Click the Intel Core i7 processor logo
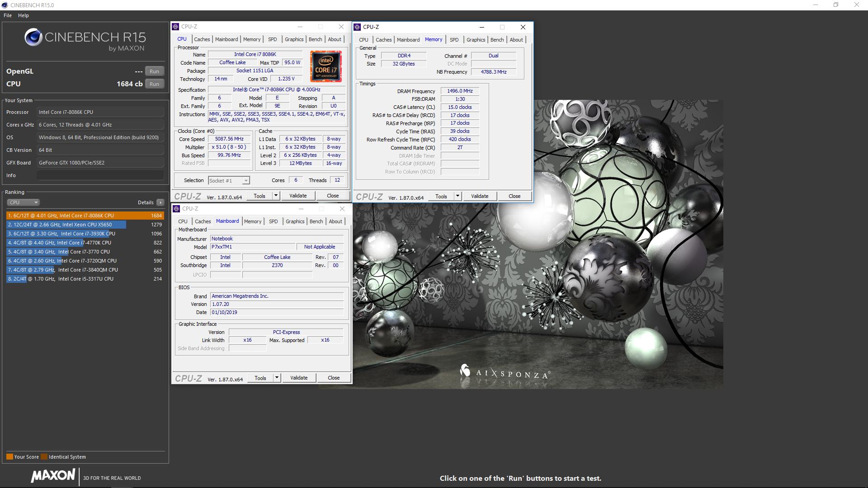The height and width of the screenshot is (488, 868). pos(325,66)
